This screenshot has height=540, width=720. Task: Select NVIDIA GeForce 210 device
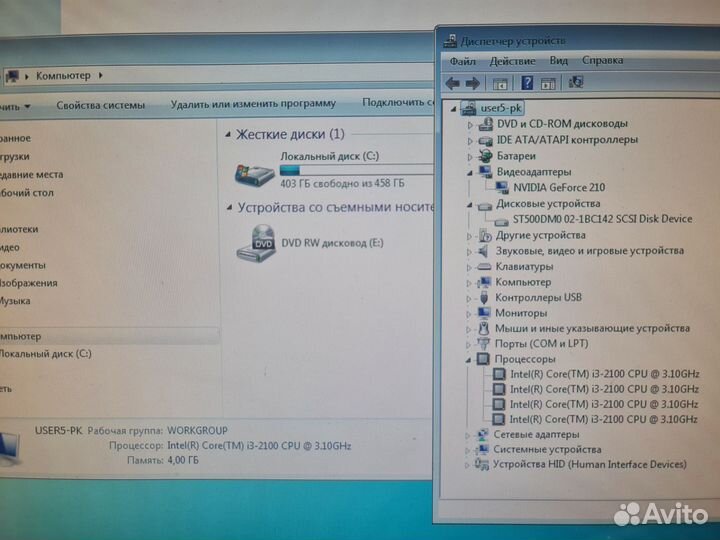coord(559,187)
